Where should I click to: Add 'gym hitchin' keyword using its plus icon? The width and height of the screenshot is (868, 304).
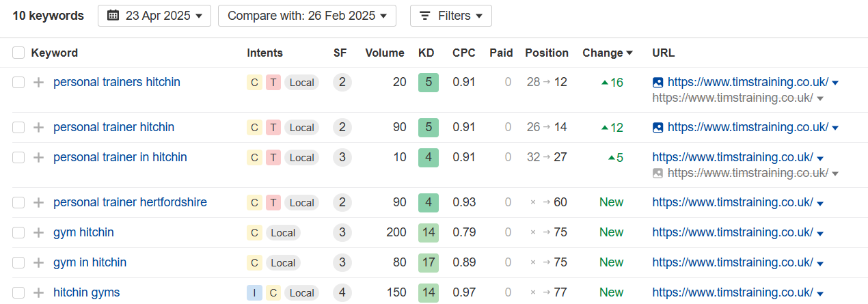point(39,233)
